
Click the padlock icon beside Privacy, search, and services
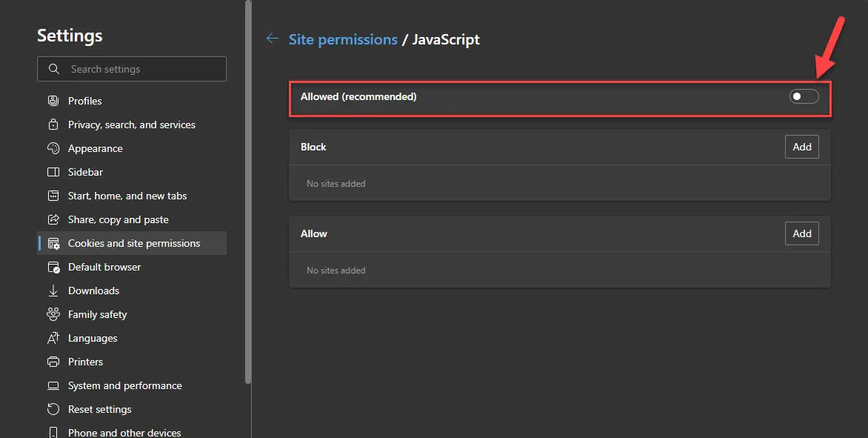click(53, 125)
